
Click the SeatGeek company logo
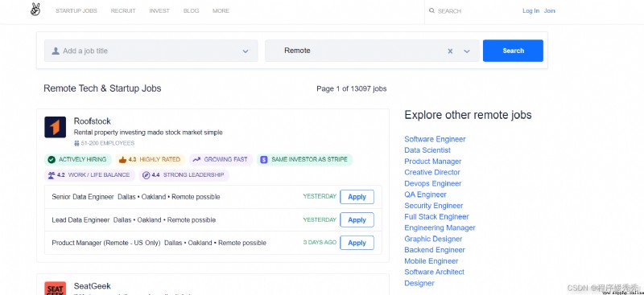[55, 288]
